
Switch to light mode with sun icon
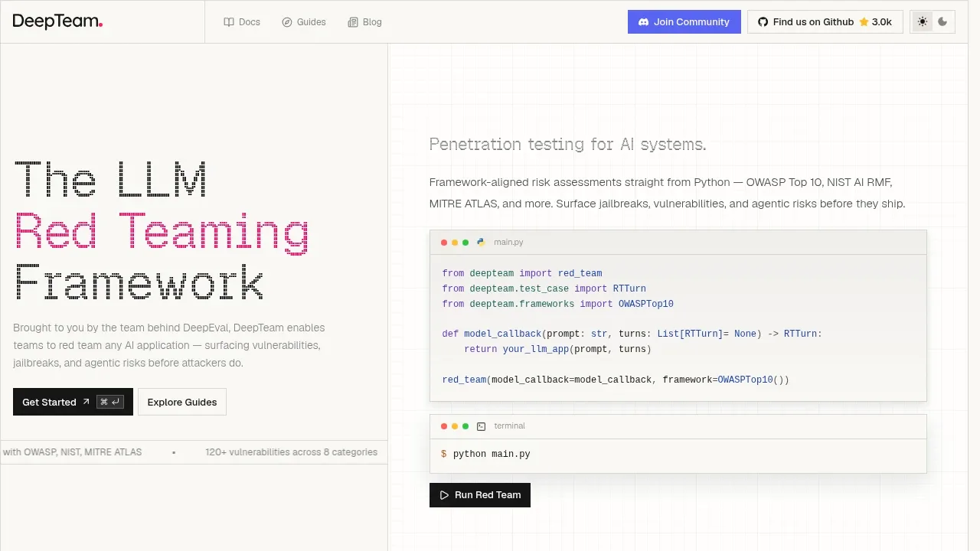[923, 21]
